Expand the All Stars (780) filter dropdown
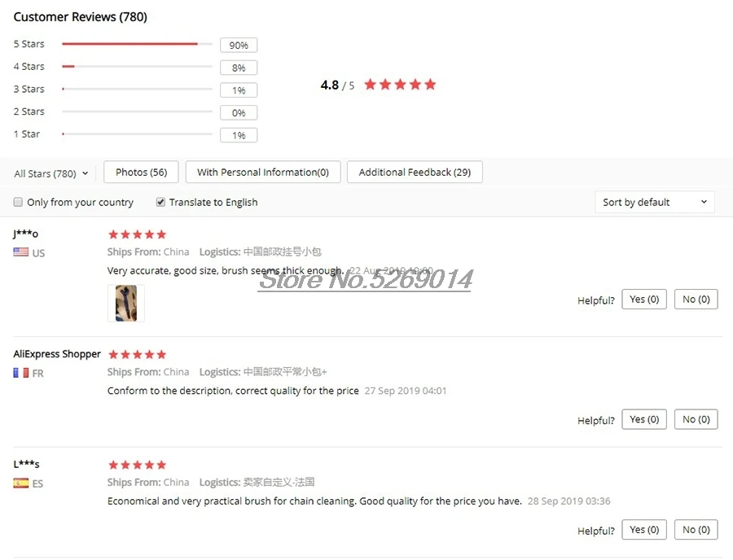 (51, 173)
